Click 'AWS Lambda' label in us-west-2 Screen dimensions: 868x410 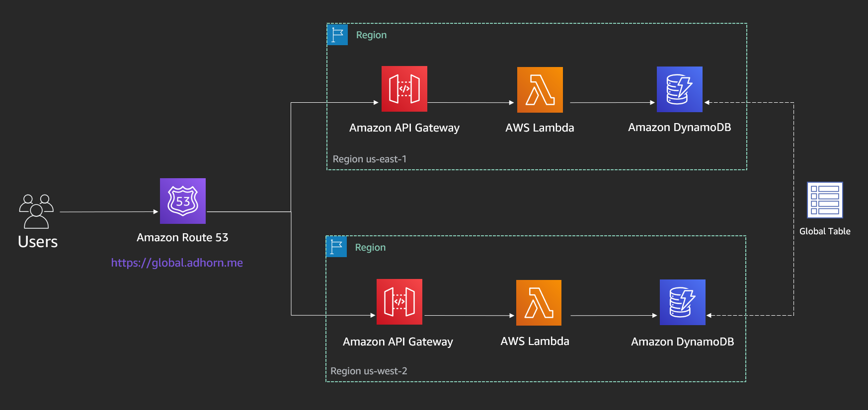click(535, 341)
